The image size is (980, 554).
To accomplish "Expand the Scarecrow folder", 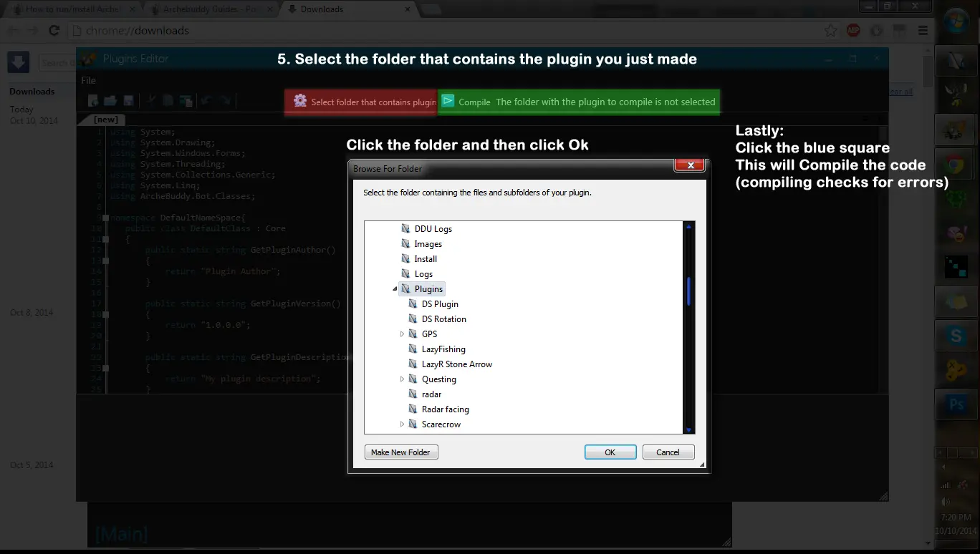I will 402,424.
